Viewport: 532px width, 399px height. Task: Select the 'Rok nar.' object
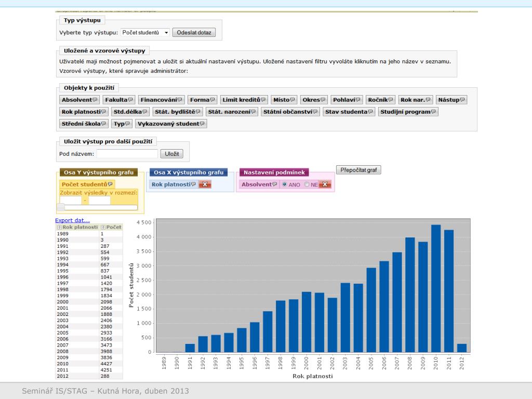tap(415, 100)
